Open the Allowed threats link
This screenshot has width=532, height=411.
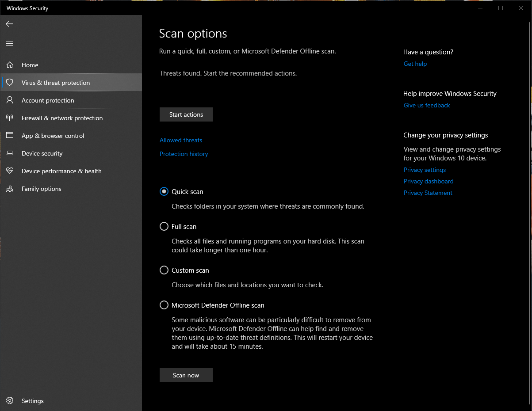(x=181, y=140)
